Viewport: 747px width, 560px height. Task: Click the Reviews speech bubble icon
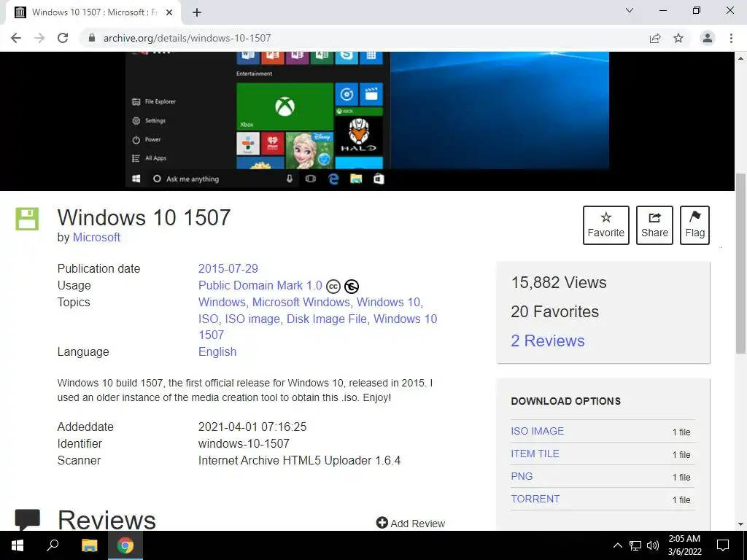(x=27, y=519)
